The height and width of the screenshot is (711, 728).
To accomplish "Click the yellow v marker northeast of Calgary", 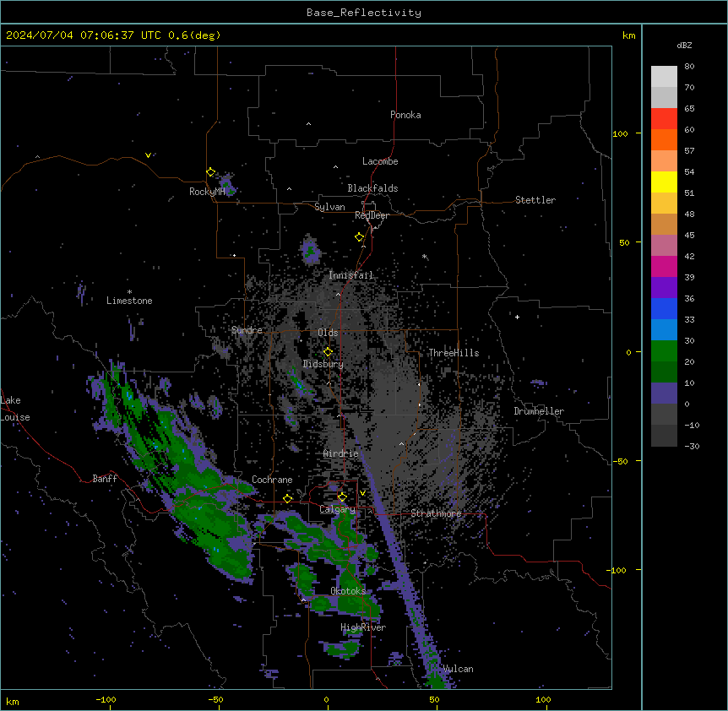I will click(362, 493).
